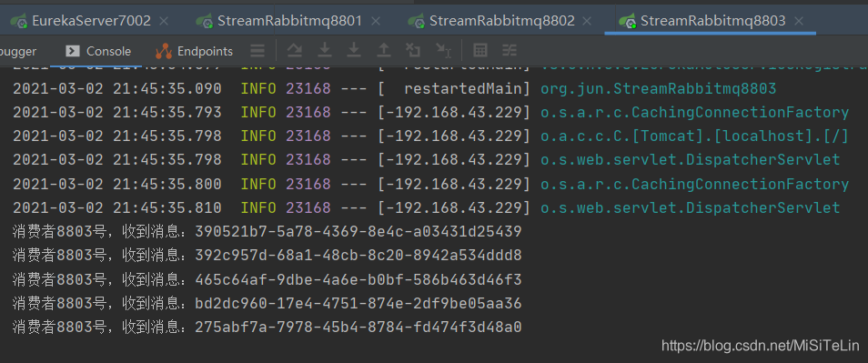
Task: Click the restartedMain thread name
Action: tap(463, 89)
